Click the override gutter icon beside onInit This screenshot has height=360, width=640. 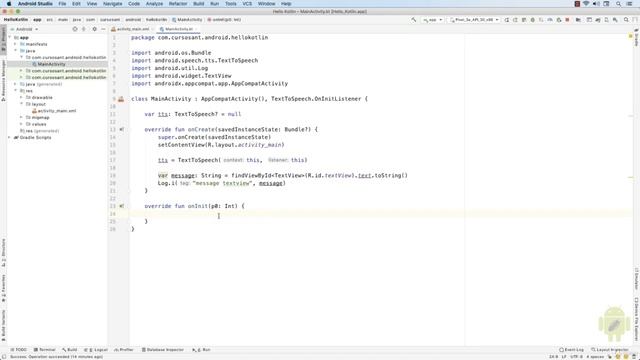[x=121, y=206]
